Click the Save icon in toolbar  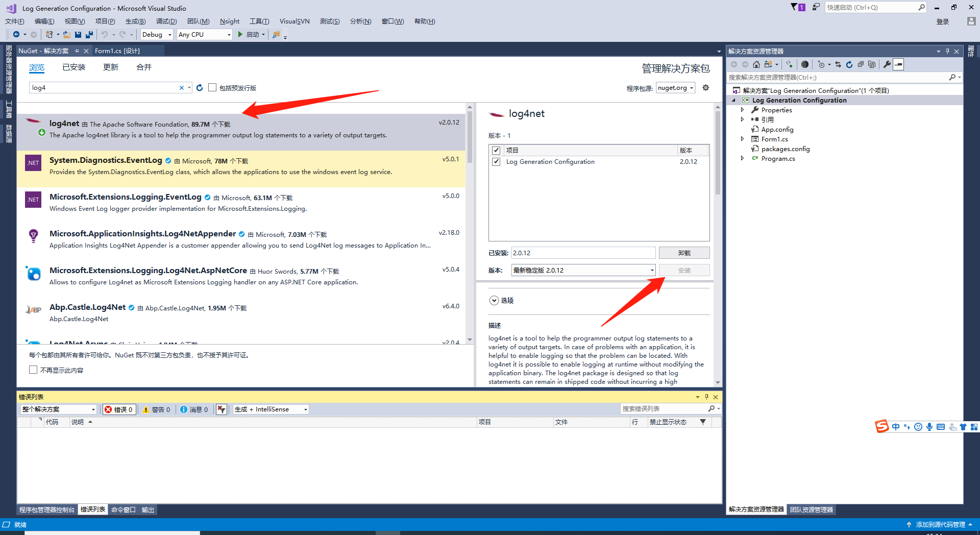[x=78, y=34]
